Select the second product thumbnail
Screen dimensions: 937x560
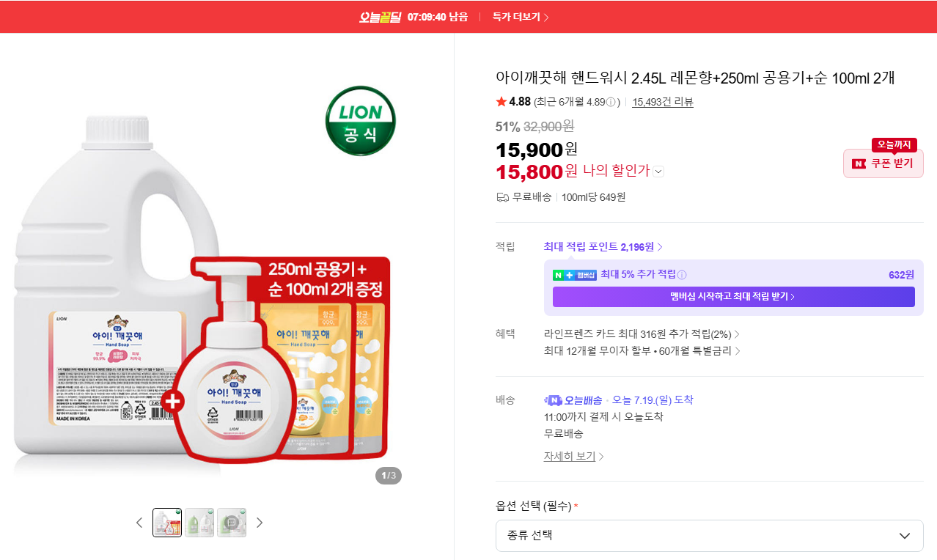click(199, 523)
